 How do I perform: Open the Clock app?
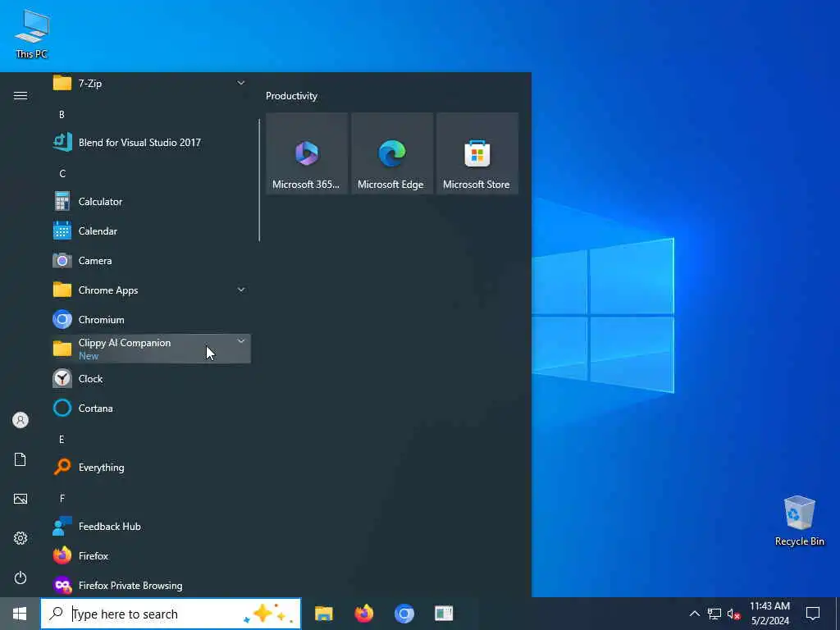tap(150, 379)
